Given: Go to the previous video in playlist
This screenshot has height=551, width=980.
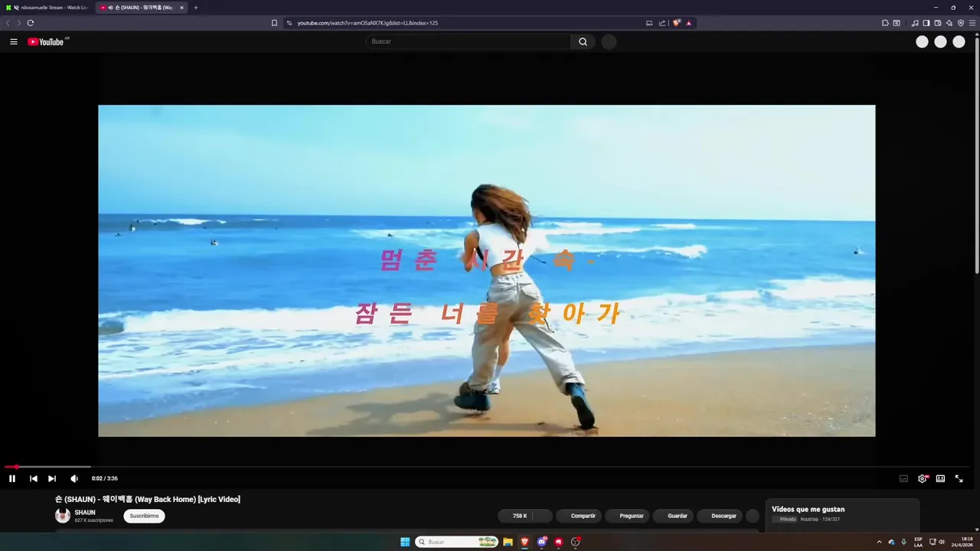Looking at the screenshot, I should 34,478.
